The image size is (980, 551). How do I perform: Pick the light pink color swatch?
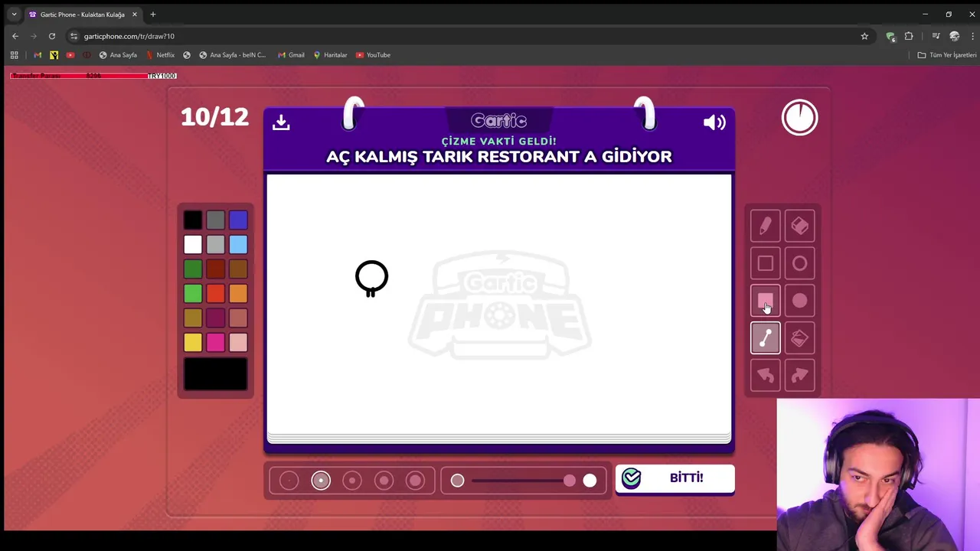[x=238, y=343]
